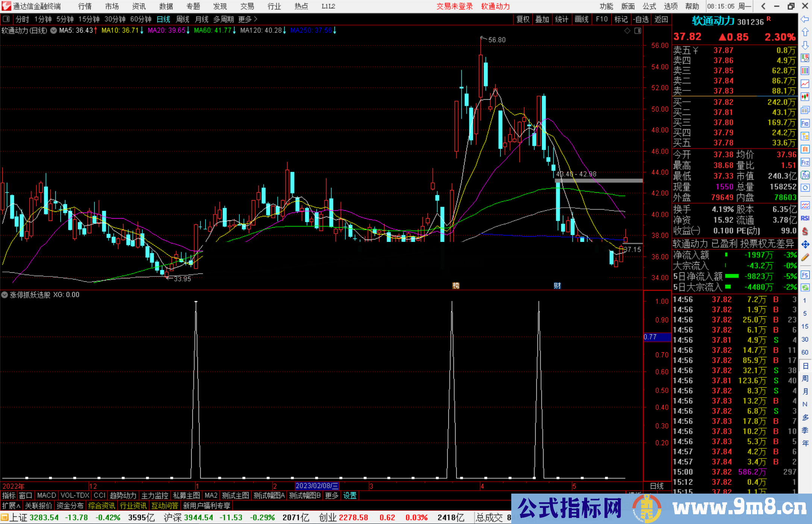Image resolution: width=812 pixels, height=524 pixels.
Task: Open the 综合资讯 link
Action: pos(102,506)
